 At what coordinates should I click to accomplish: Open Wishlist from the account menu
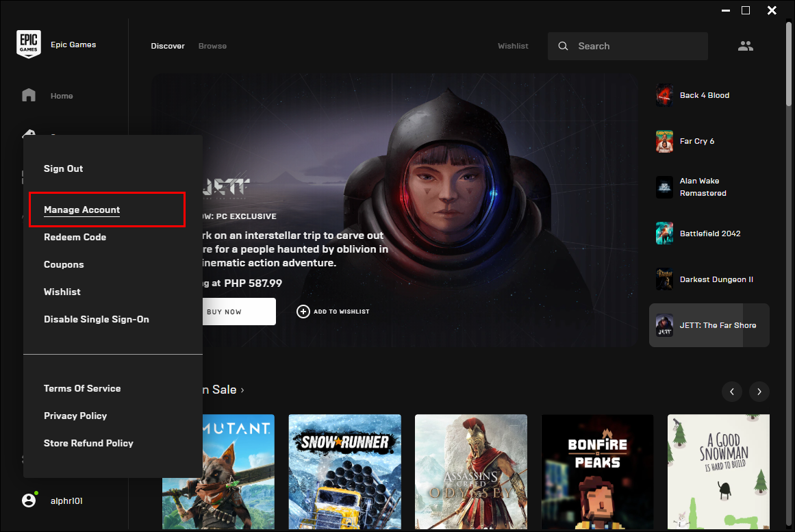point(62,292)
